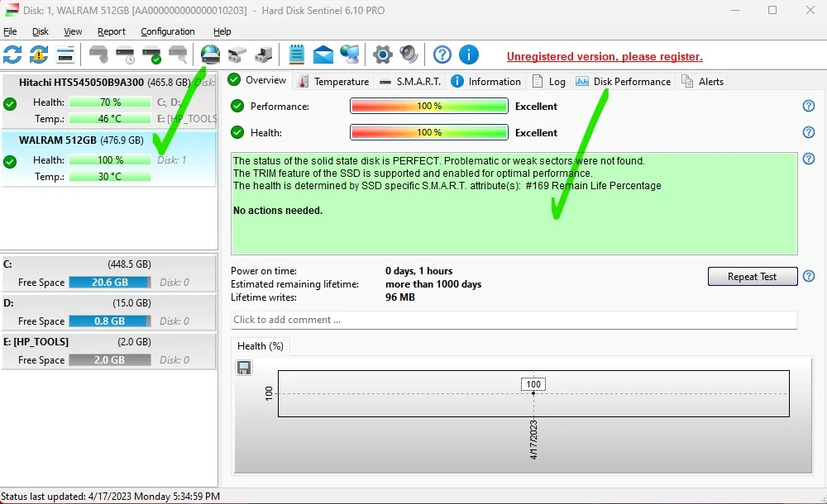This screenshot has height=504, width=827.
Task: Click the blue Refresh arrows toolbar icon
Action: click(x=12, y=55)
